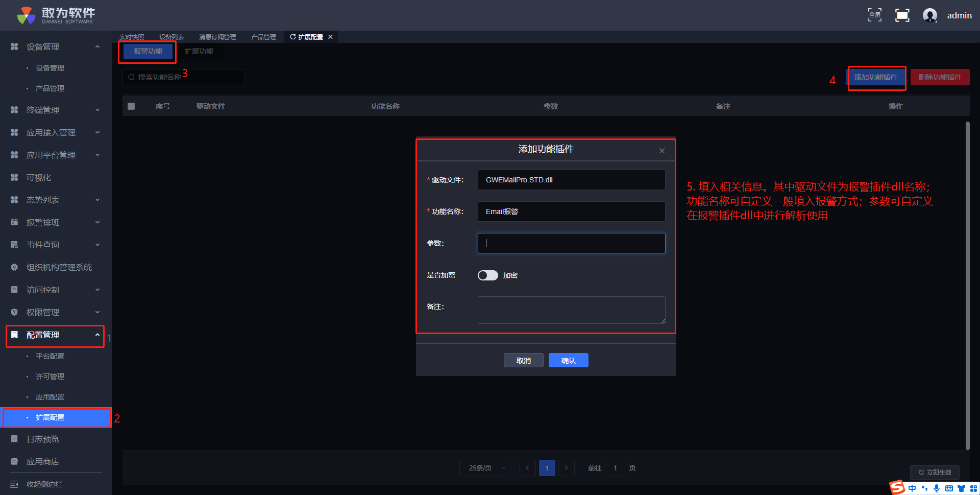Click the fullscreen icon in top bar
The height and width of the screenshot is (495, 980).
click(874, 15)
